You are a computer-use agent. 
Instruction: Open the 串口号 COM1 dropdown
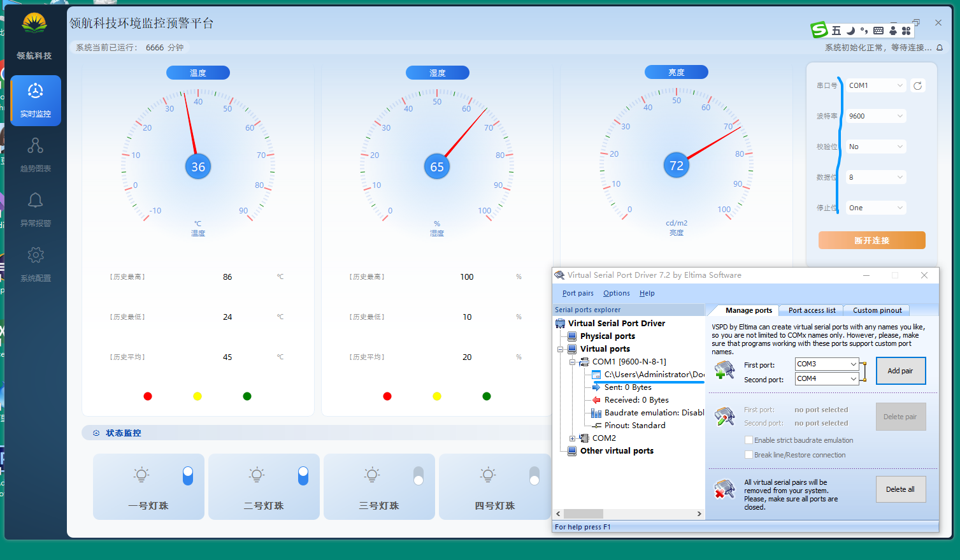[876, 85]
